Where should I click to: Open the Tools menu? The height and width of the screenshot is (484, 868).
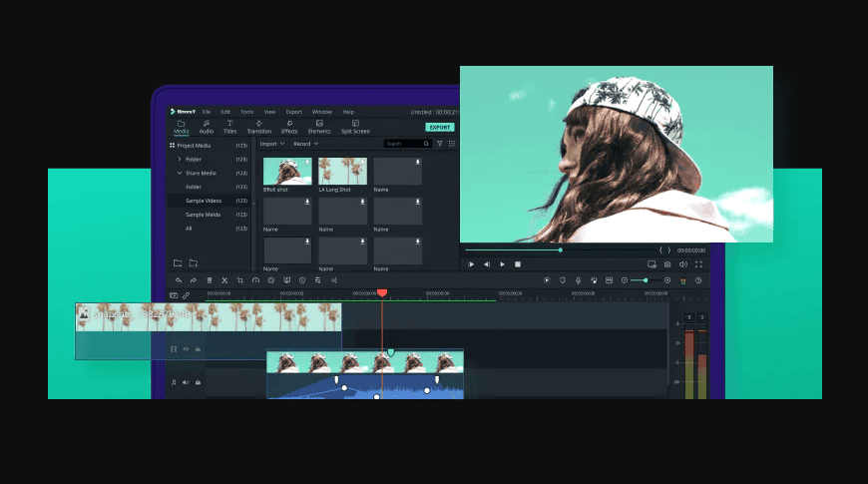(x=246, y=112)
